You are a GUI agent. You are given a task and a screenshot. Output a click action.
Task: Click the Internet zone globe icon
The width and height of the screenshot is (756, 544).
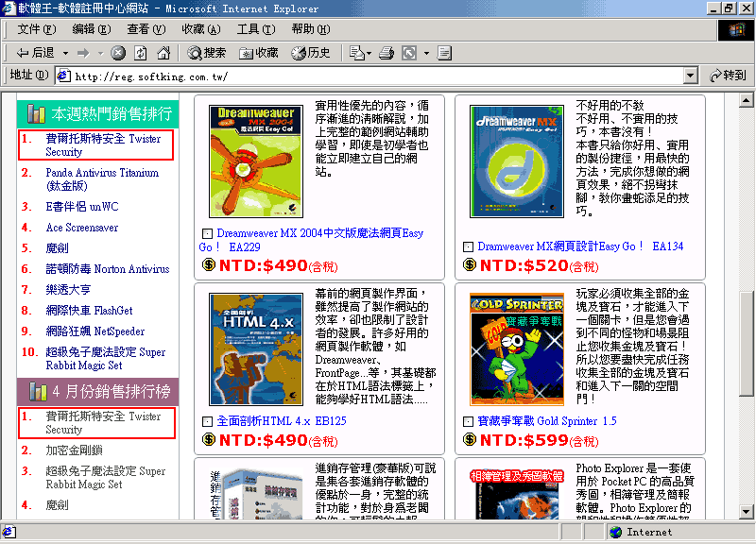[616, 532]
